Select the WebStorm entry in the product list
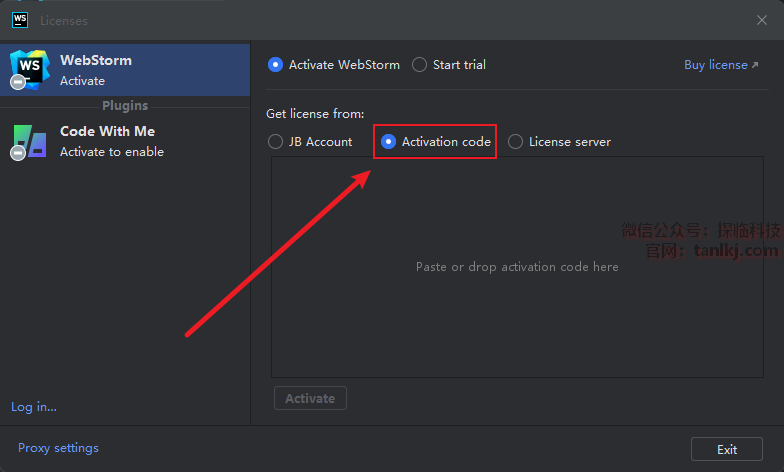Screen dimensions: 784x472 125,70
